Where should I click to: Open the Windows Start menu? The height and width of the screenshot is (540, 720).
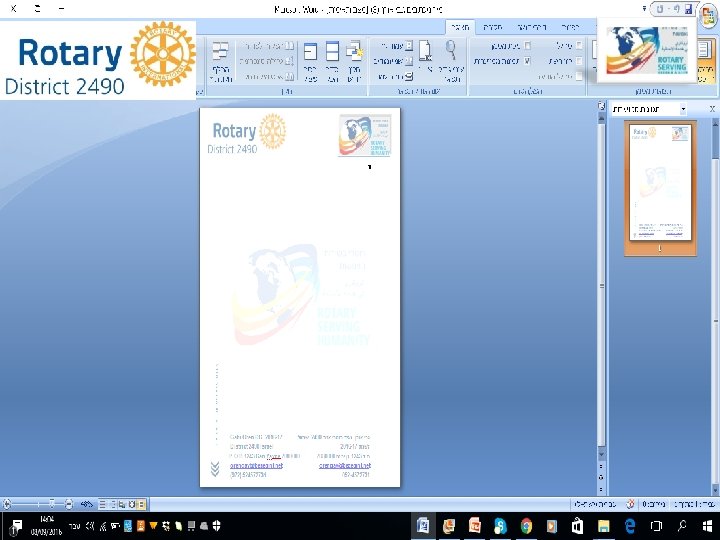707,526
